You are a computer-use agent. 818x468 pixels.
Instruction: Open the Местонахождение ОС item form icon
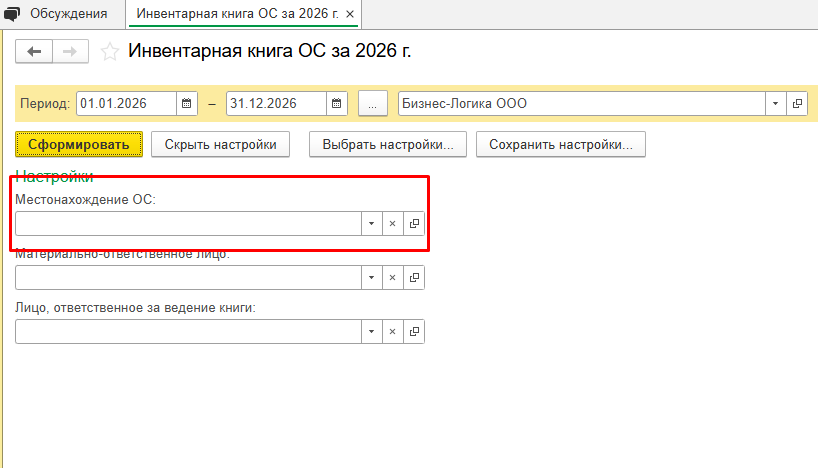(414, 223)
